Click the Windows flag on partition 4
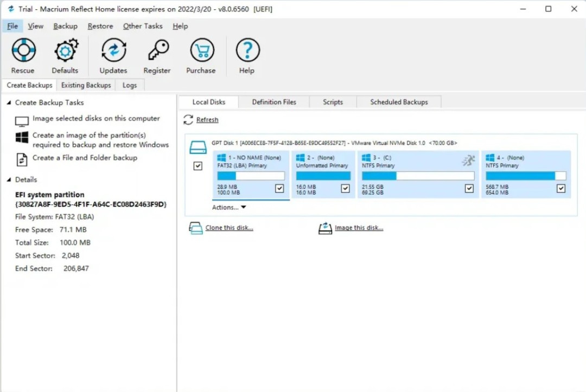The height and width of the screenshot is (392, 586). [490, 158]
